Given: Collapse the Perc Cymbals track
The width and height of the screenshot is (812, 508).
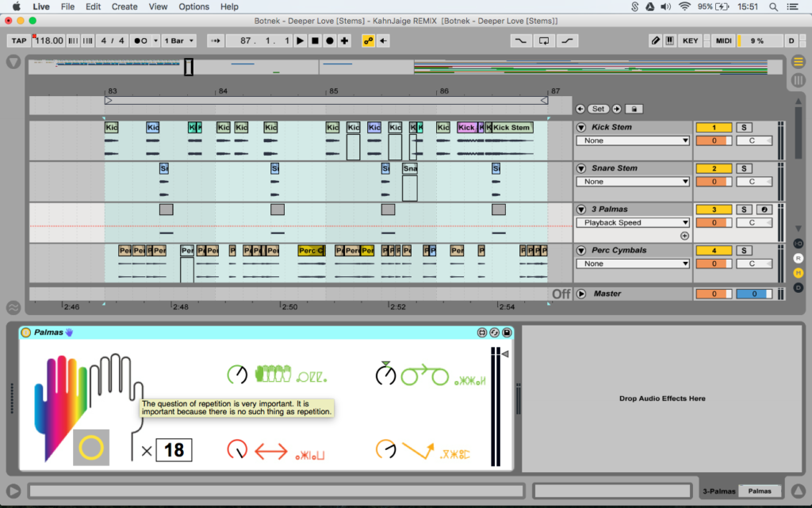Looking at the screenshot, I should click(581, 251).
